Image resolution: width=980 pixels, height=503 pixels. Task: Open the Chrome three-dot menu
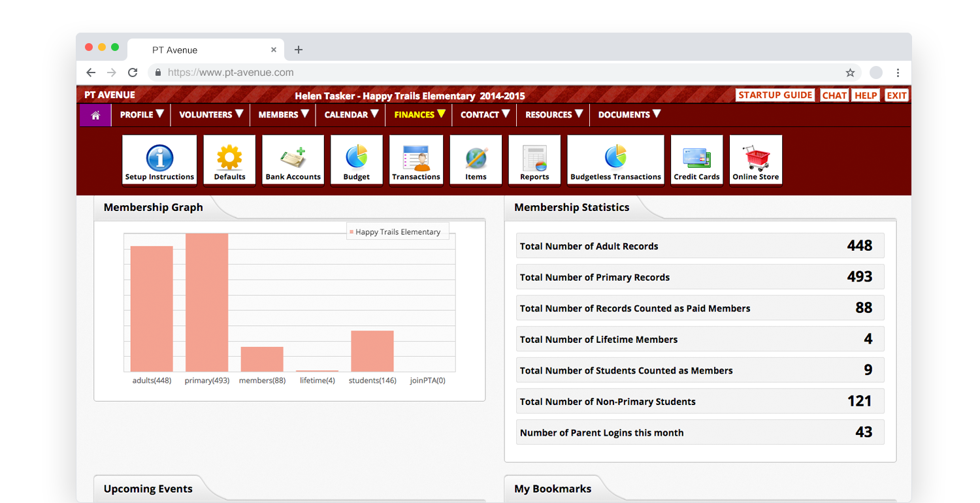point(898,73)
